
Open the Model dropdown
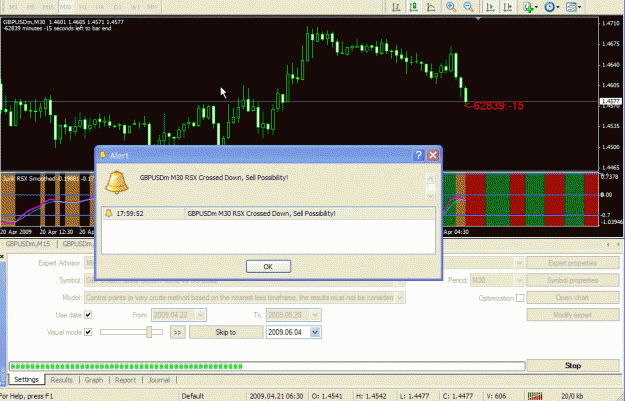(400, 298)
